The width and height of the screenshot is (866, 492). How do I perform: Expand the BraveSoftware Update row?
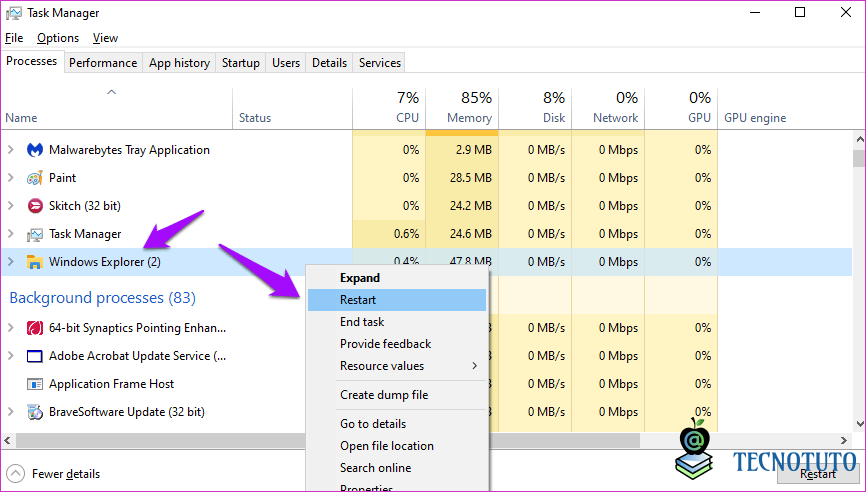[10, 411]
